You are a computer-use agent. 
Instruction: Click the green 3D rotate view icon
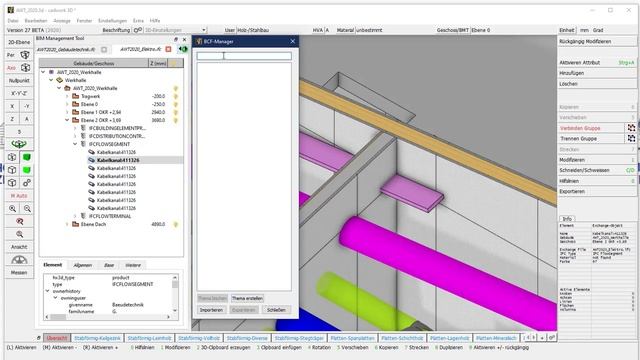coord(19,144)
